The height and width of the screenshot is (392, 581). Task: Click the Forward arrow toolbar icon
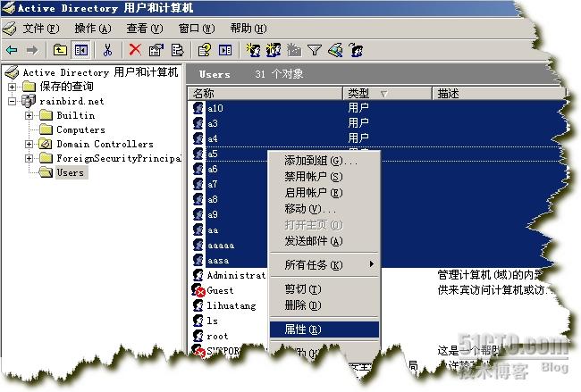(32, 50)
